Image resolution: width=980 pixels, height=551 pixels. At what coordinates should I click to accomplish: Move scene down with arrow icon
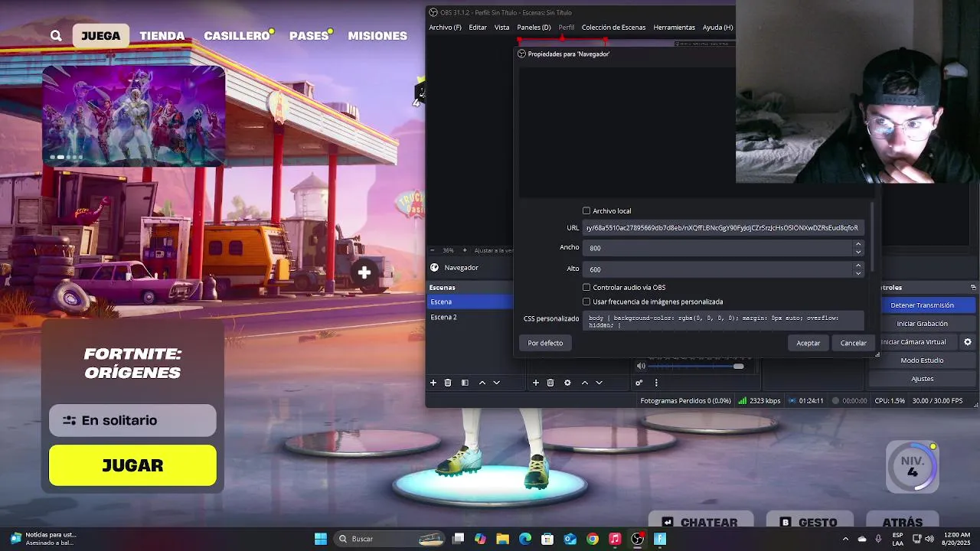pyautogui.click(x=496, y=383)
